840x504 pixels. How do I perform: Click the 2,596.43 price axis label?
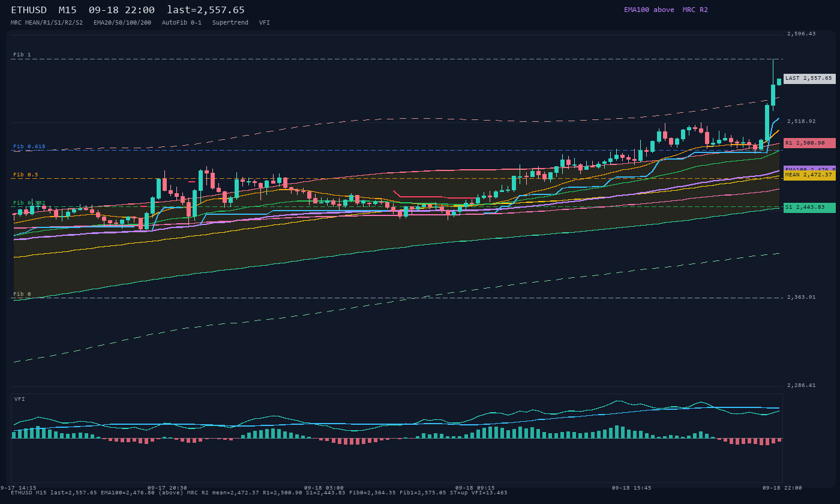(x=802, y=34)
